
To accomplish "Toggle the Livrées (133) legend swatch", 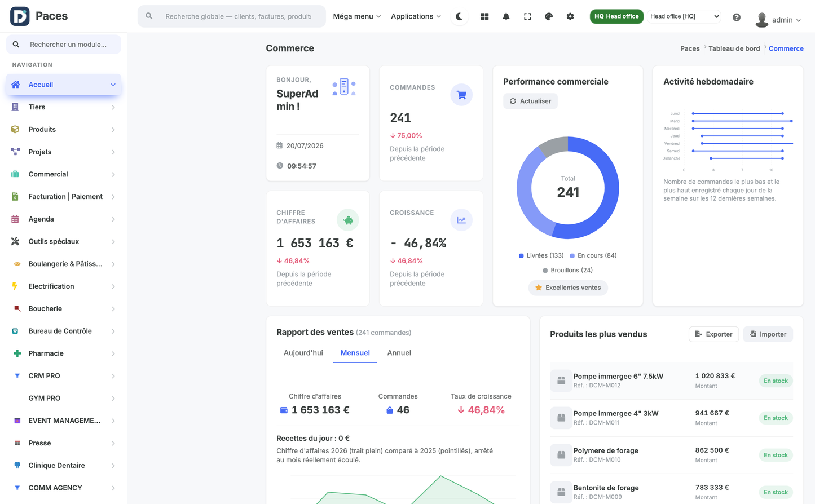I will tap(521, 255).
